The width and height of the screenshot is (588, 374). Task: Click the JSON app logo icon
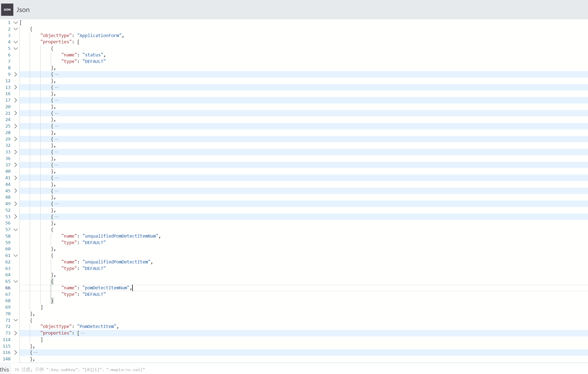(7, 10)
